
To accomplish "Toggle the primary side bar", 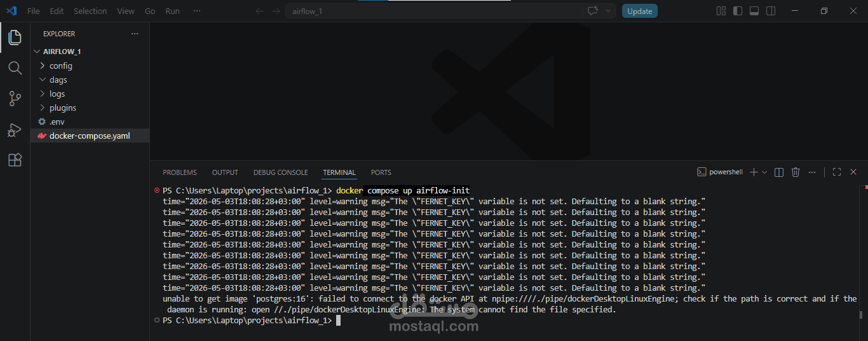I will click(x=738, y=11).
